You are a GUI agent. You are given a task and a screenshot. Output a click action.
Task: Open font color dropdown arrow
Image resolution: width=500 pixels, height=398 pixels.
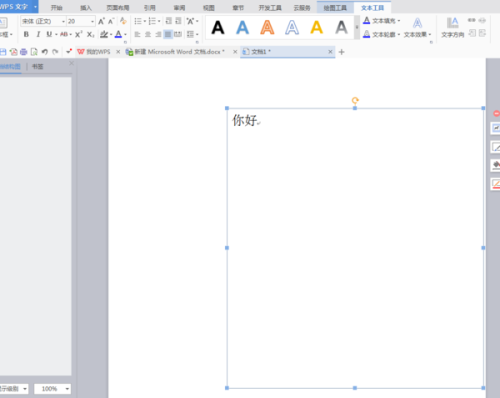tap(125, 35)
